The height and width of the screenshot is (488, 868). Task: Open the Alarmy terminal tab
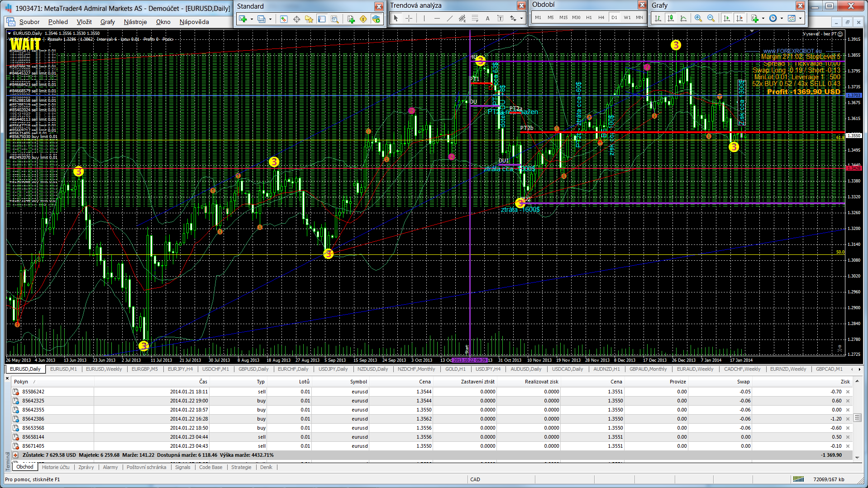(x=110, y=467)
